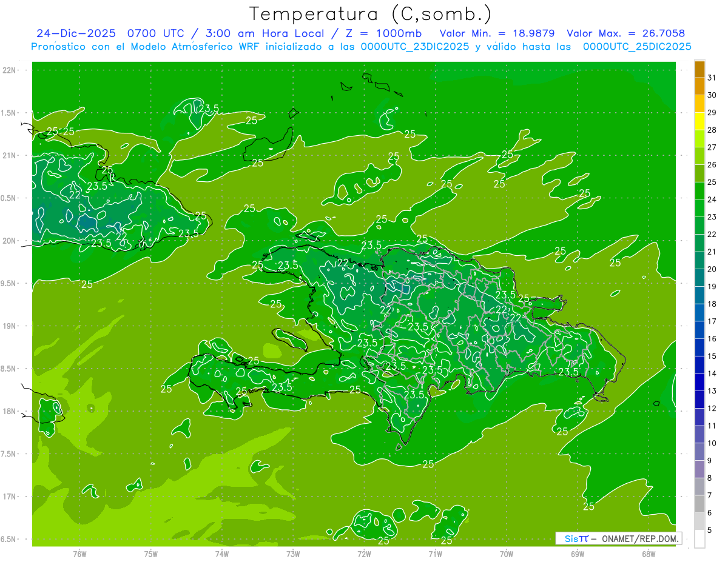Click the legend value 15

(712, 356)
